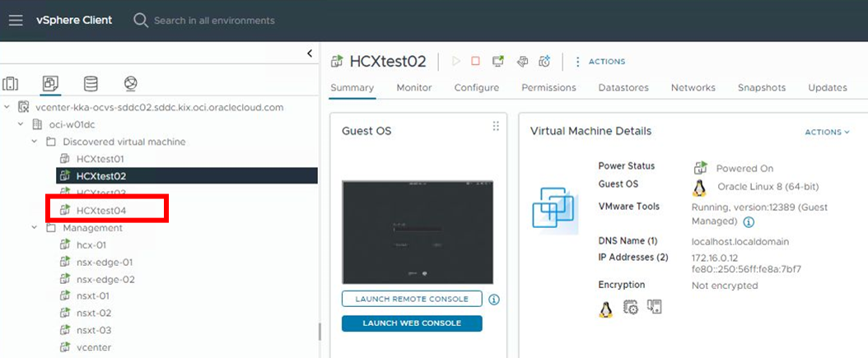Collapse the Discovered virtual machine folder
The width and height of the screenshot is (868, 358).
[x=35, y=142]
